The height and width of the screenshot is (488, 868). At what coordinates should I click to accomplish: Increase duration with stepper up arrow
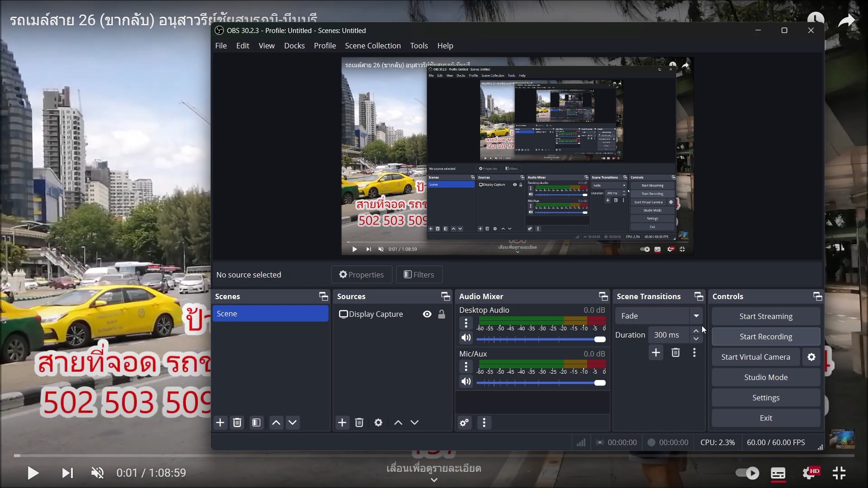[696, 331]
